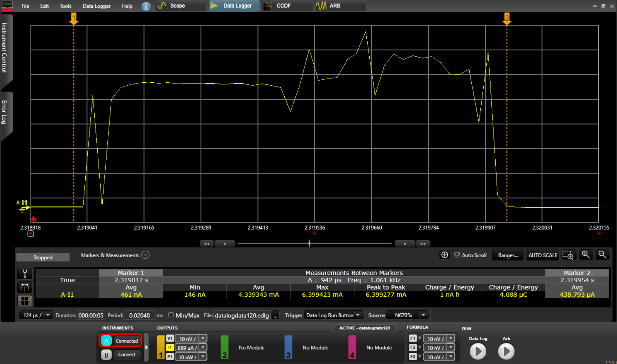The image size is (617, 364).
Task: Open the File menu
Action: click(x=25, y=6)
